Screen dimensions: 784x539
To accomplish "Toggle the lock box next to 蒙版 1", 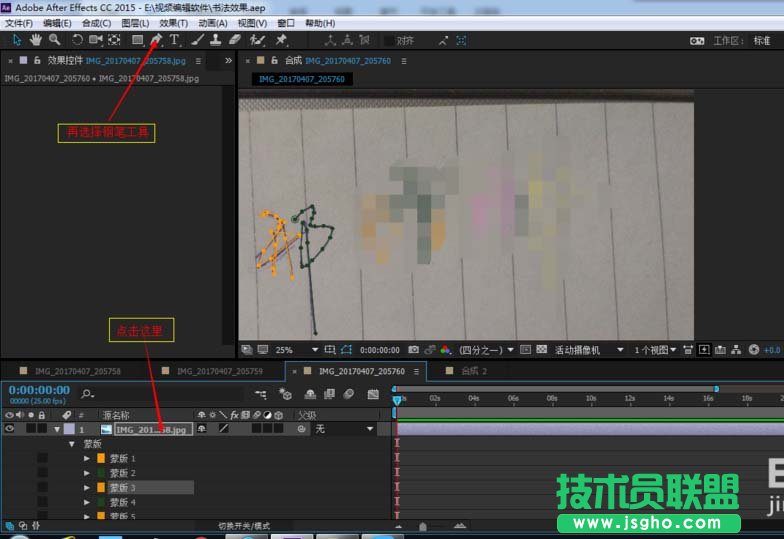I will tap(42, 458).
